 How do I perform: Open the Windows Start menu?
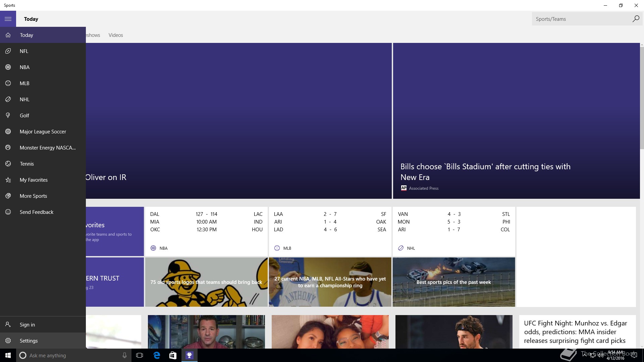(x=8, y=355)
